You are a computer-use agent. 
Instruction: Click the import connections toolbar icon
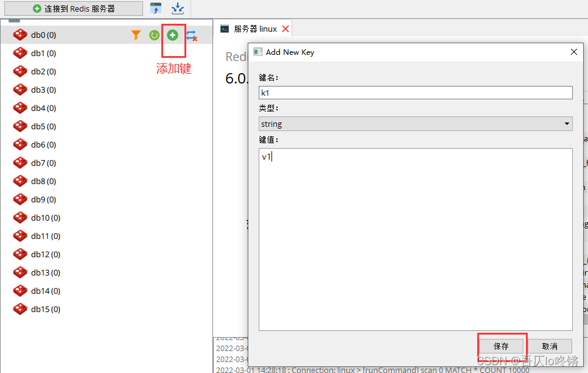tap(156, 9)
